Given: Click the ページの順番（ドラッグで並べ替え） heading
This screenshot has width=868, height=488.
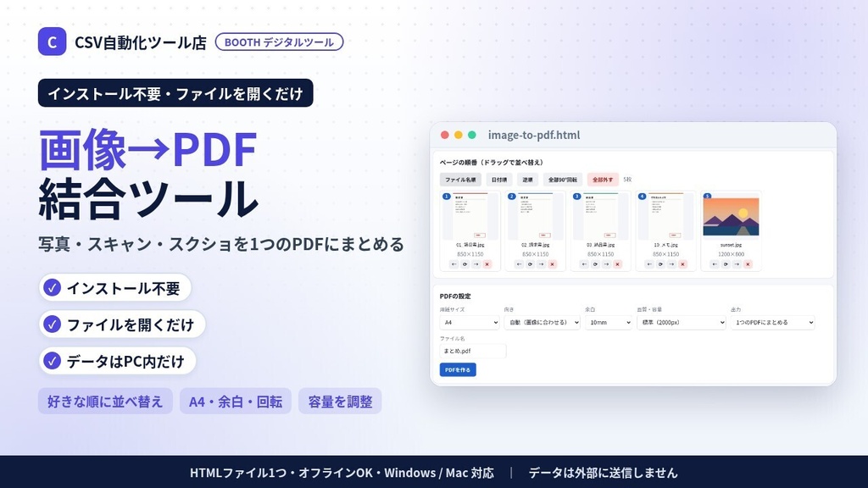Looking at the screenshot, I should (x=492, y=162).
